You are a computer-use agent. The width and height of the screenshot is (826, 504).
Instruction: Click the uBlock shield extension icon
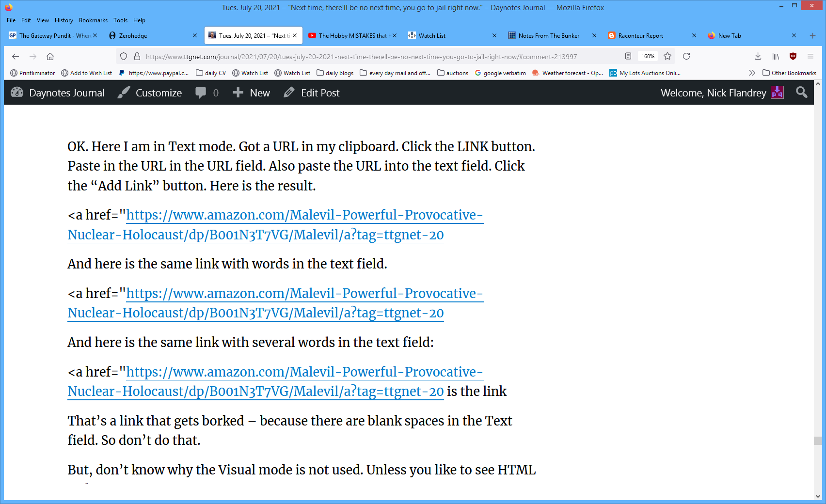(x=793, y=56)
